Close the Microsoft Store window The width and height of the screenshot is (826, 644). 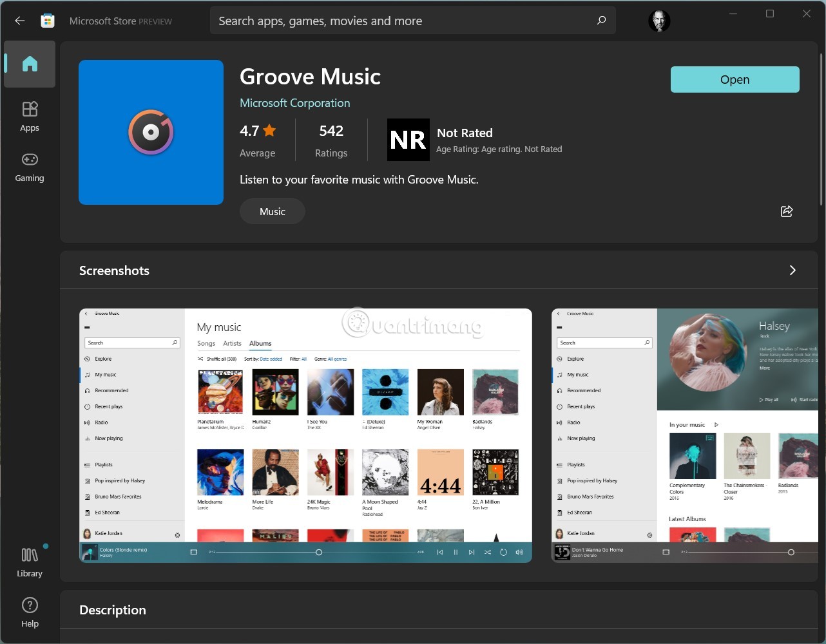[807, 14]
